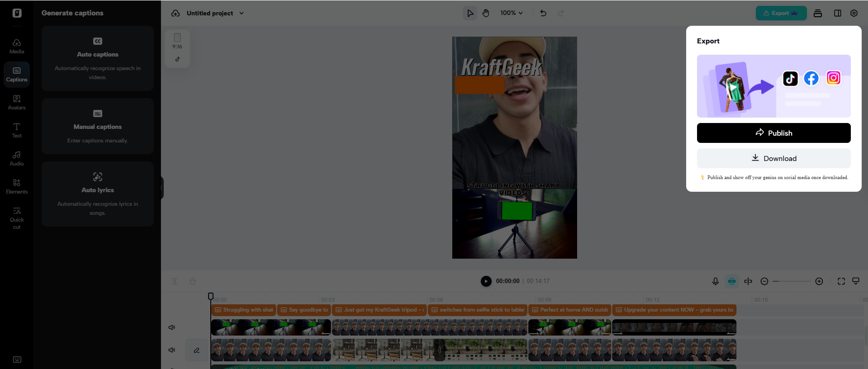Image resolution: width=868 pixels, height=369 pixels.
Task: Choose Auto lyrics option
Action: (x=98, y=194)
